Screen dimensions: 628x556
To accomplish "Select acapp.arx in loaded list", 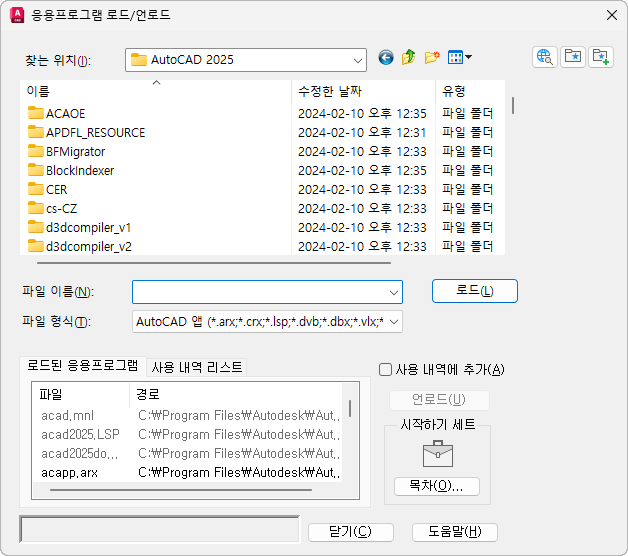I will pos(69,472).
